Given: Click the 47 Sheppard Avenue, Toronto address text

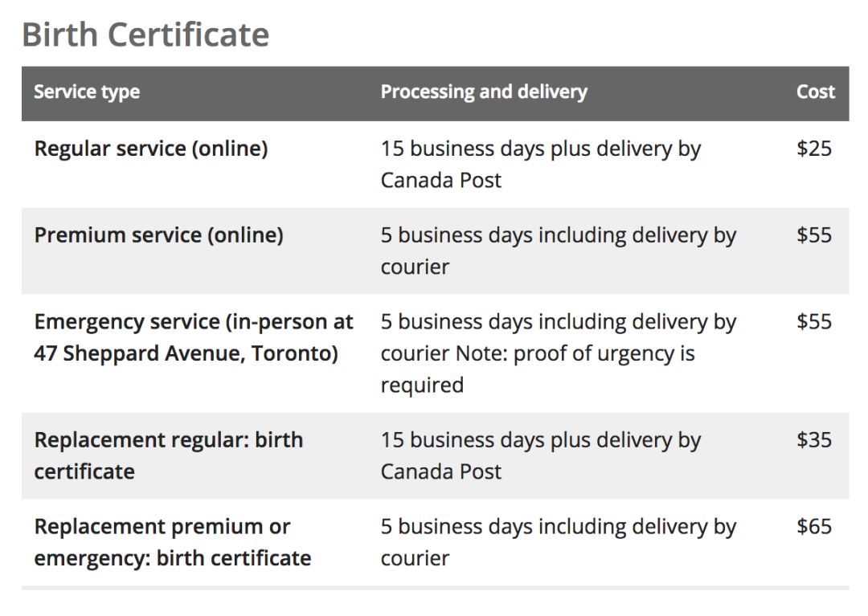Looking at the screenshot, I should pyautogui.click(x=186, y=353).
